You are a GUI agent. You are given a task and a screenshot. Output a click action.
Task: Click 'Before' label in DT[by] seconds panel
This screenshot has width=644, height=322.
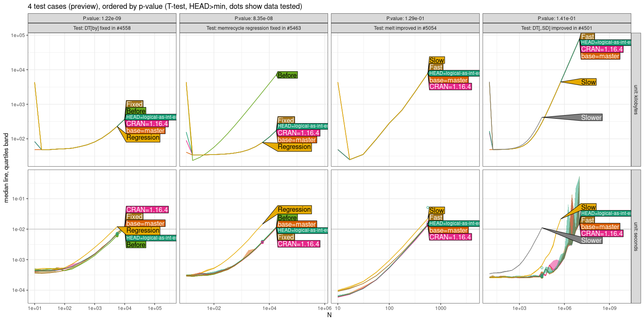point(136,245)
